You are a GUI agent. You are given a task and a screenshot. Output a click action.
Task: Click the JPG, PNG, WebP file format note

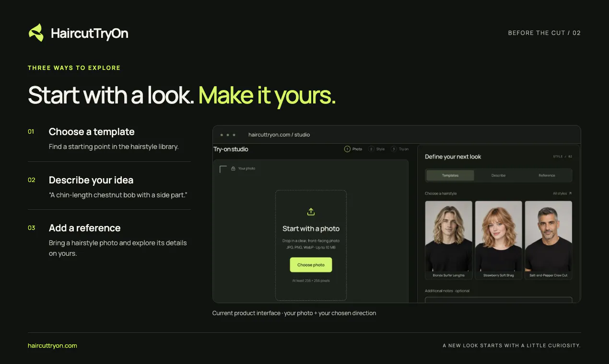tap(311, 247)
